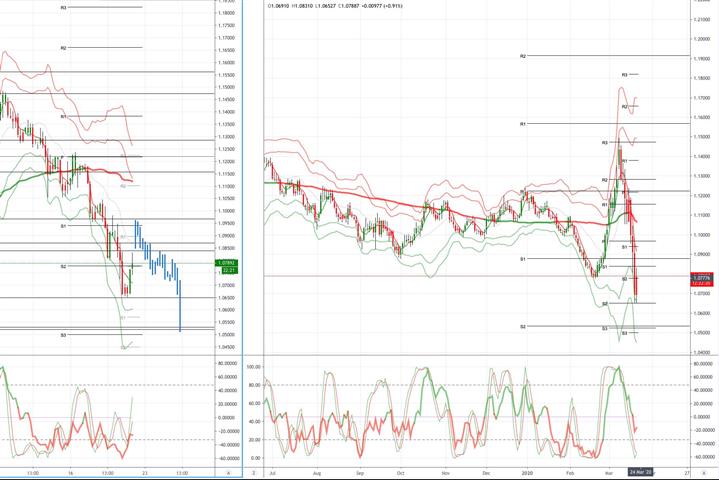Select the red current price label on right axis
The height and width of the screenshot is (480, 719).
[702, 278]
